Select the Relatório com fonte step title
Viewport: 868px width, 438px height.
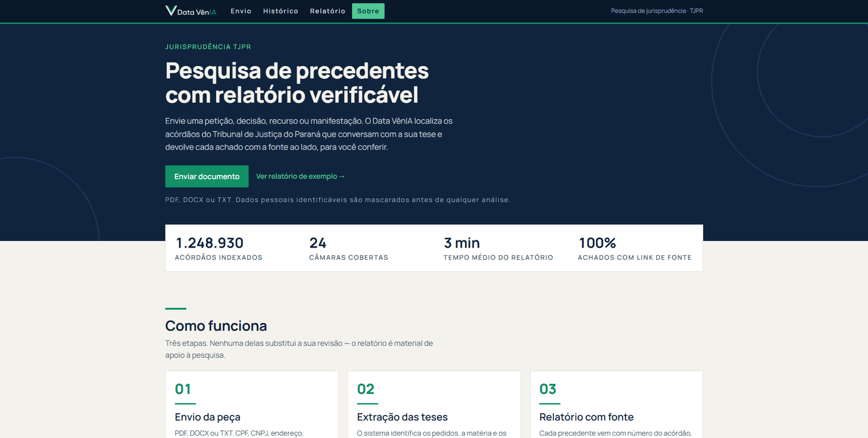click(586, 417)
